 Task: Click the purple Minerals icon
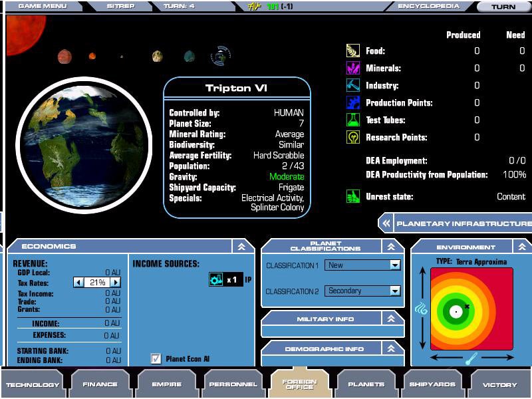(x=352, y=68)
